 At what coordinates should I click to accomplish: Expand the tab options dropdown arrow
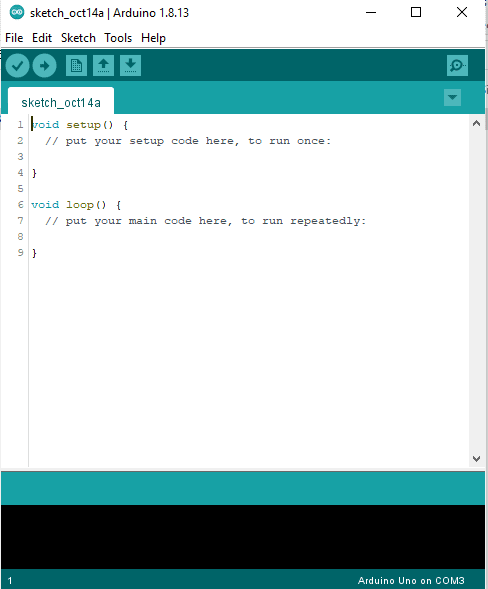tap(452, 98)
